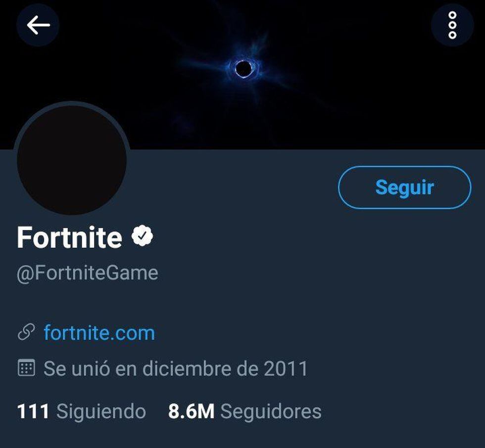Image resolution: width=485 pixels, height=448 pixels.
Task: Tap the 8.6M followers count number
Action: pos(191,411)
